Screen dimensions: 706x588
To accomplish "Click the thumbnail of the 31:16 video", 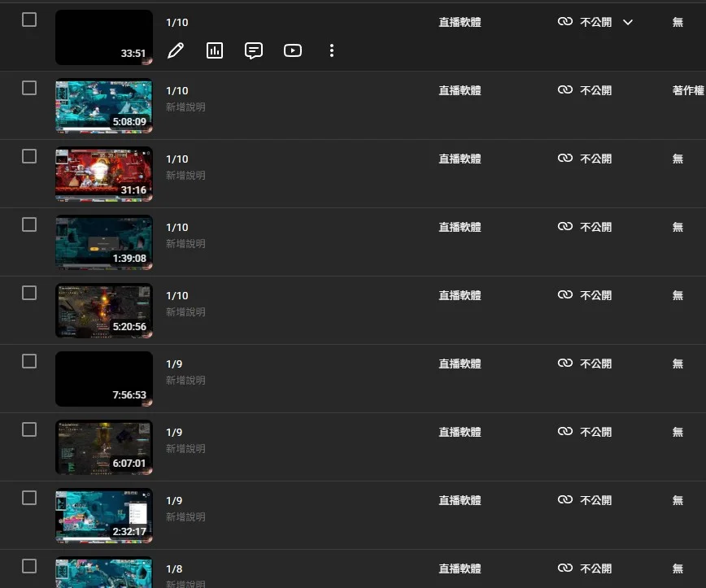I will tap(103, 174).
